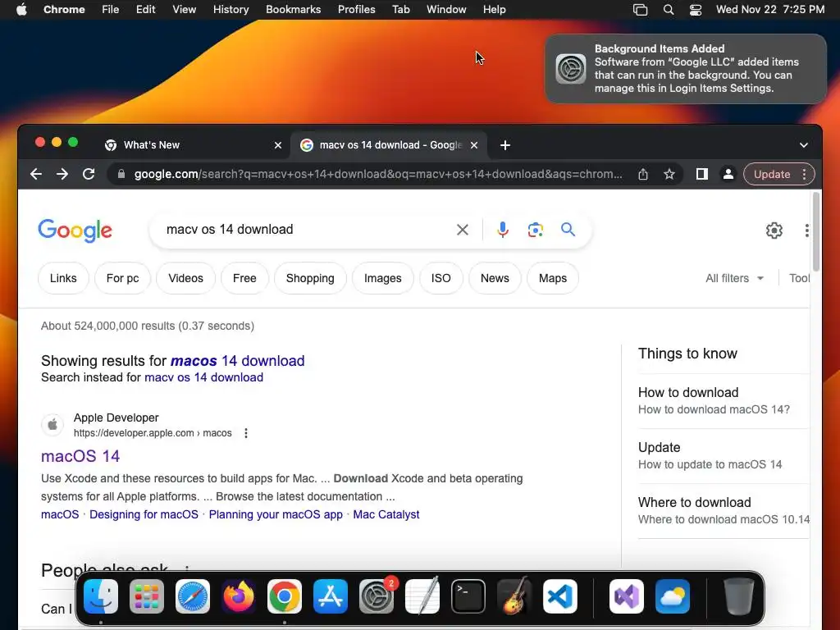Open the Background Items Added notification
840x630 pixels.
tap(686, 69)
